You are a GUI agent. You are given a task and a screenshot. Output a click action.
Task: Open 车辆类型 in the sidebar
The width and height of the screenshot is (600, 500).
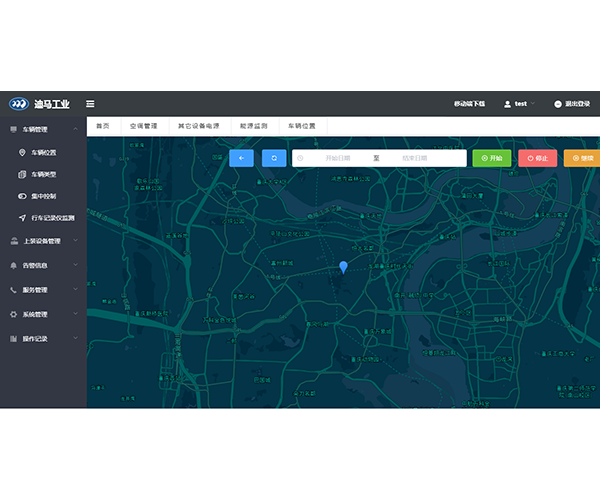click(x=43, y=174)
